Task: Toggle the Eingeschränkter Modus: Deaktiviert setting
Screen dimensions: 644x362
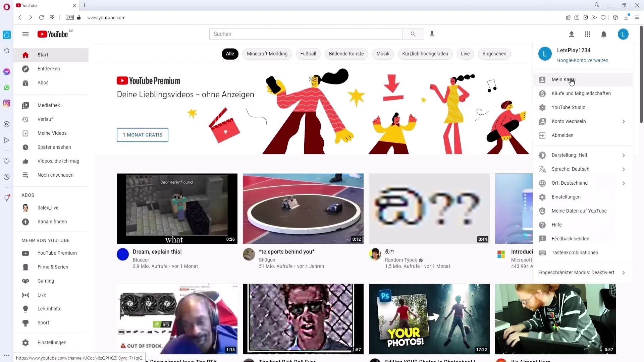Action: [577, 272]
